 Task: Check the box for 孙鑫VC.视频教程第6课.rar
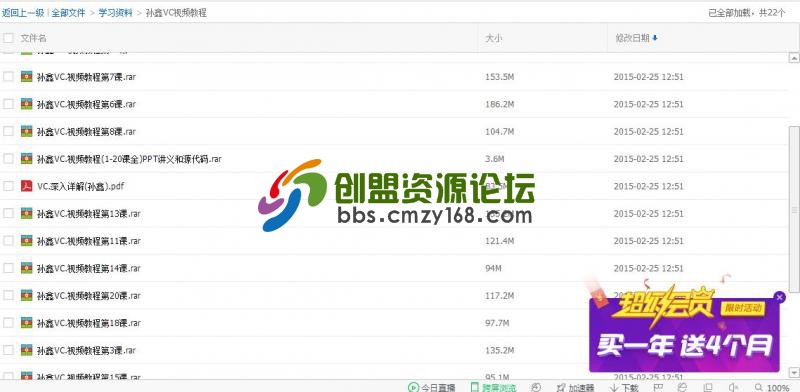8,104
